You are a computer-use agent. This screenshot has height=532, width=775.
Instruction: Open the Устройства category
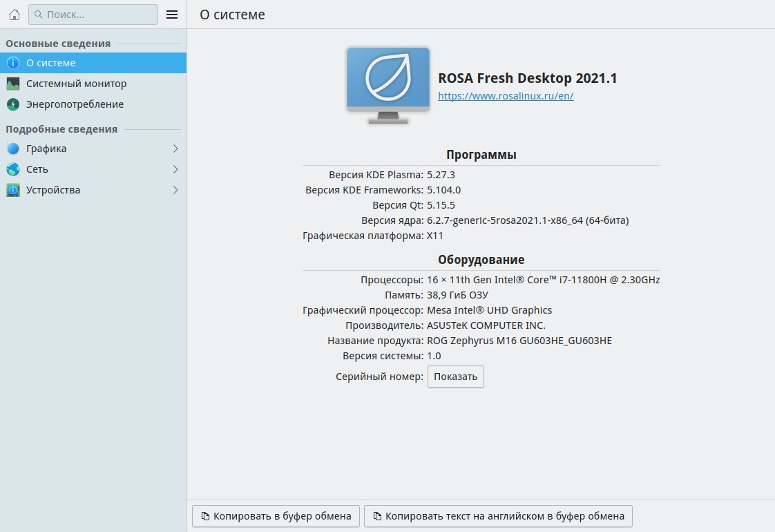point(93,190)
